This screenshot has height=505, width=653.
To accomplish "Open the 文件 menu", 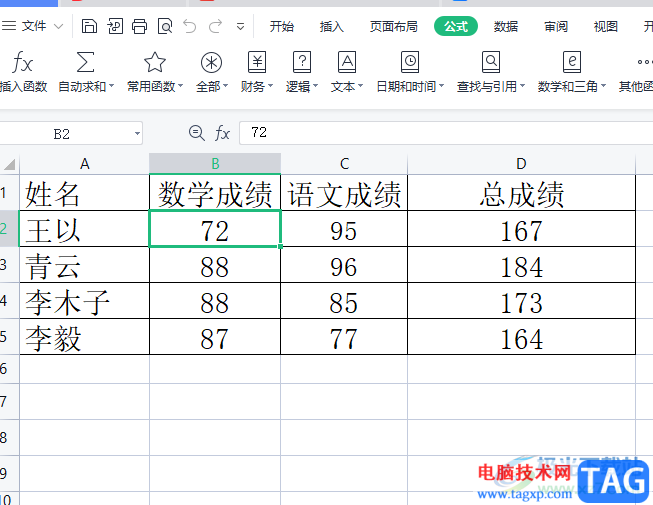I will [34, 26].
